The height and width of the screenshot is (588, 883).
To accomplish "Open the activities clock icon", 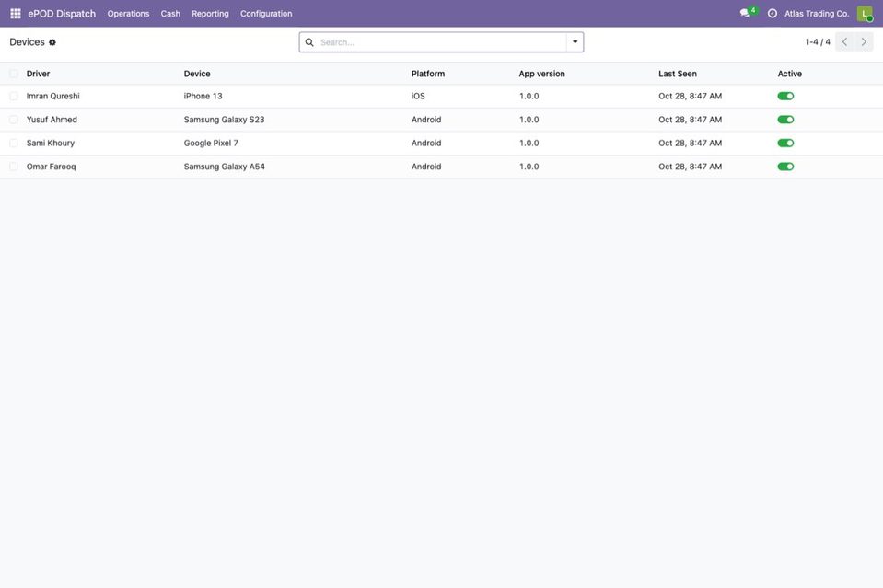I will click(773, 14).
